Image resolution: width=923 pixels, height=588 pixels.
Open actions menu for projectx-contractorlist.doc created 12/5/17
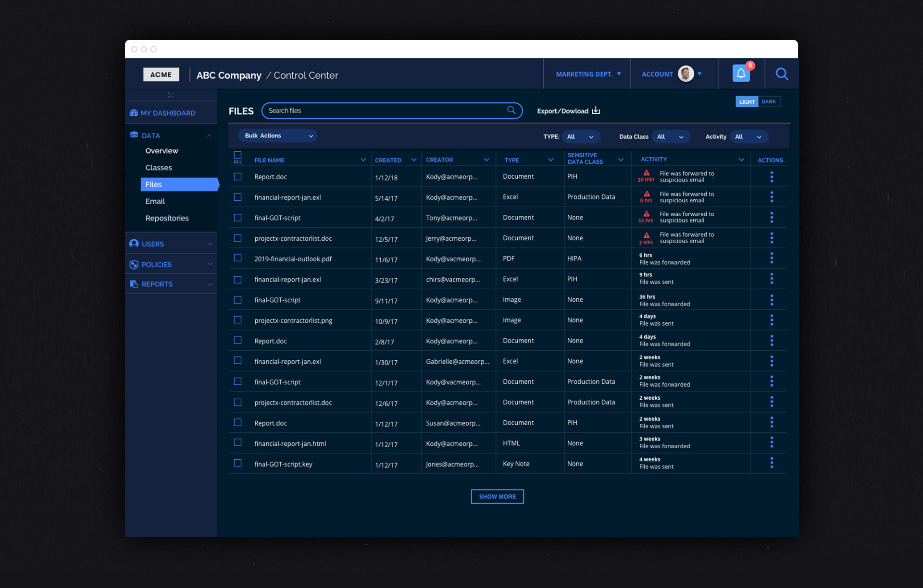[x=772, y=238]
